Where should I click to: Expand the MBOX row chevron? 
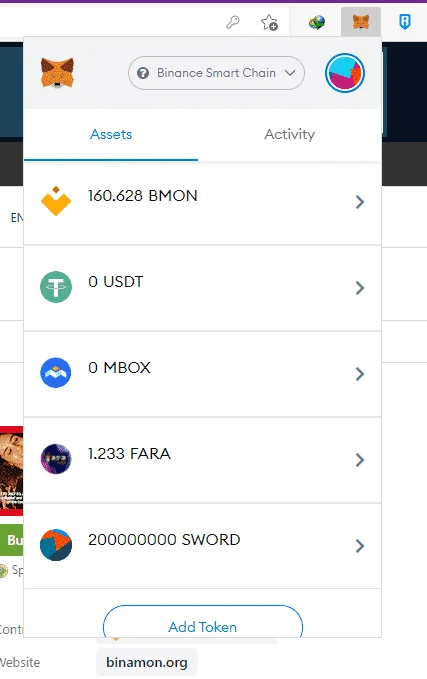coord(359,374)
